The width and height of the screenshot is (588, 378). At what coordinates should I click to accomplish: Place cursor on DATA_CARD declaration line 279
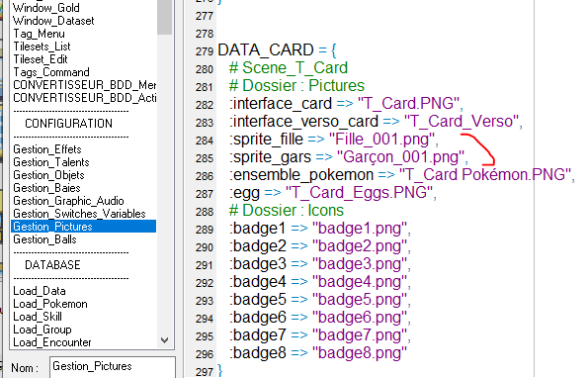pyautogui.click(x=277, y=49)
